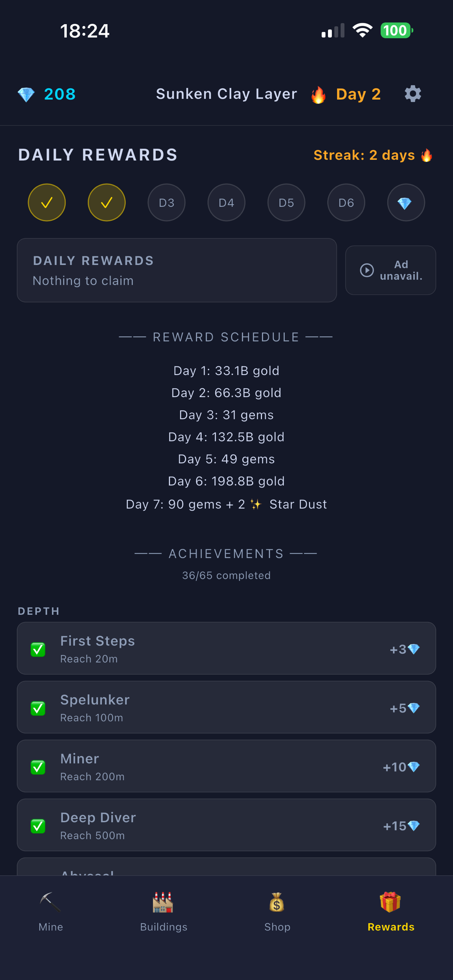Viewport: 453px width, 980px height.
Task: Select the Day 7 gem reward circle
Action: pyautogui.click(x=406, y=202)
